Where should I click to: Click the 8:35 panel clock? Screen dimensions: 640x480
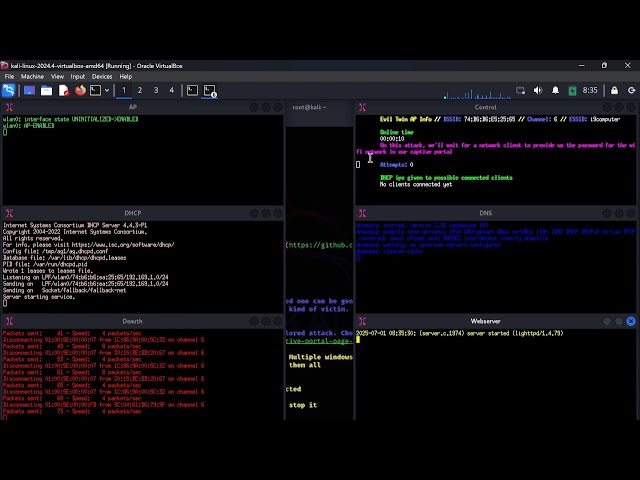click(x=590, y=90)
